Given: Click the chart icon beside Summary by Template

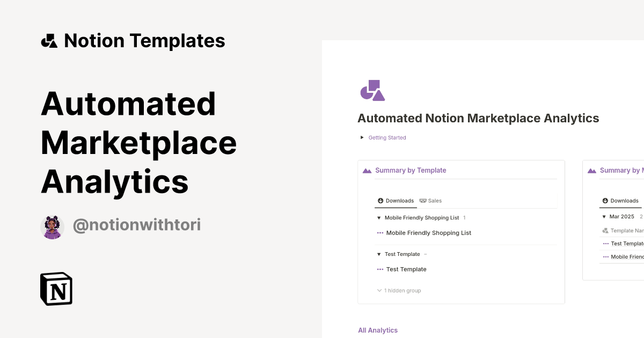Looking at the screenshot, I should click(x=367, y=170).
